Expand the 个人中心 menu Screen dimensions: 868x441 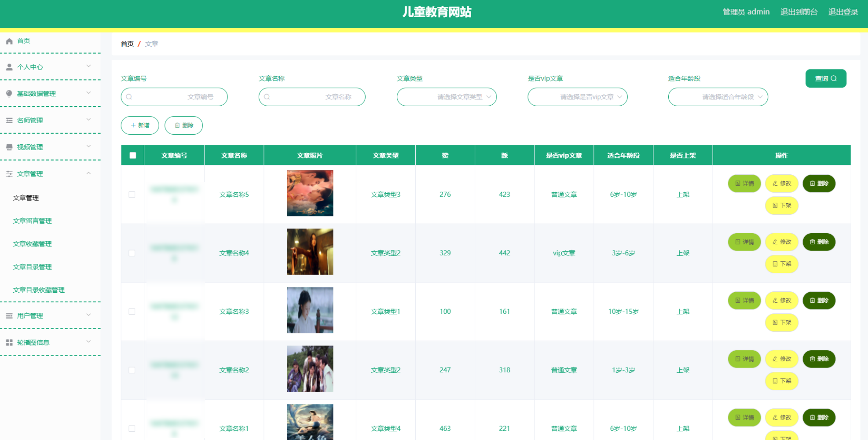coord(50,67)
